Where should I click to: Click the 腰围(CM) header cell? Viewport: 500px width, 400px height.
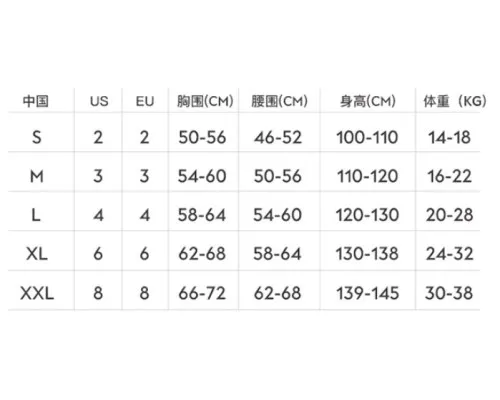coord(279,101)
